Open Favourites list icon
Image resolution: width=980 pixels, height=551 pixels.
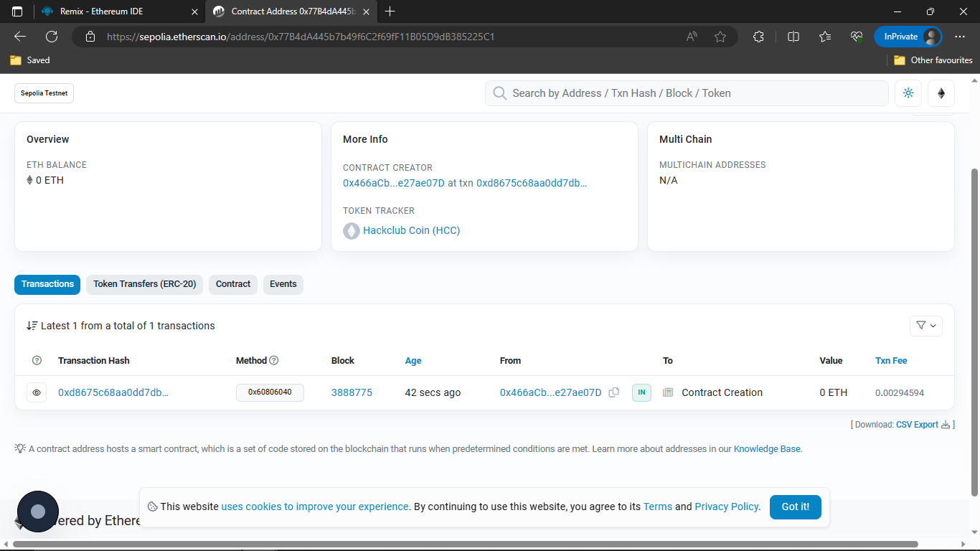(x=825, y=37)
